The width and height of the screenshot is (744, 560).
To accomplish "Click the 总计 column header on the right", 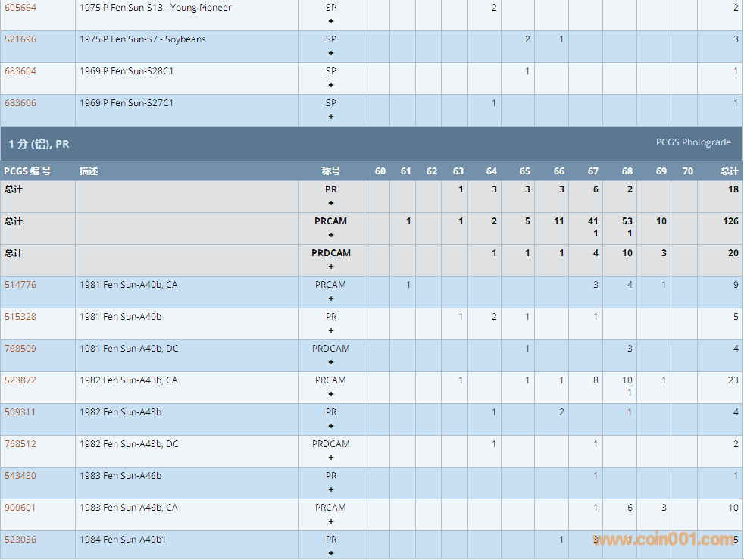I will [729, 171].
